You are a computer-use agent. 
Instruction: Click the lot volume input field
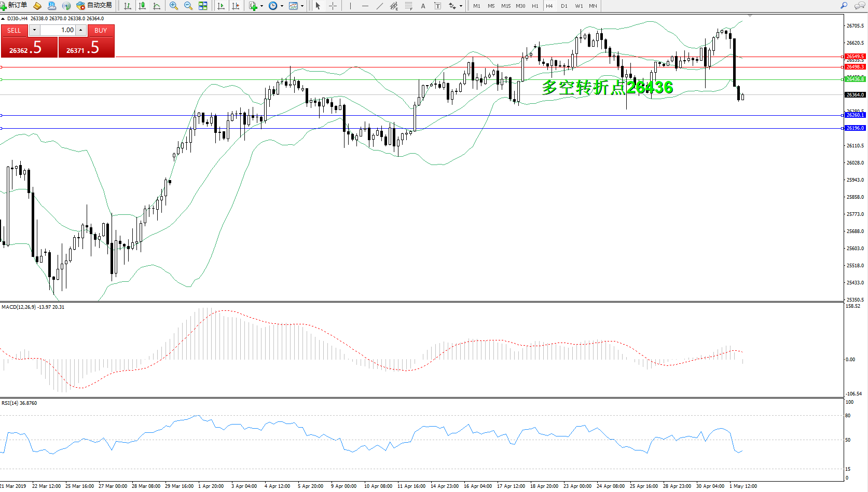pyautogui.click(x=59, y=30)
